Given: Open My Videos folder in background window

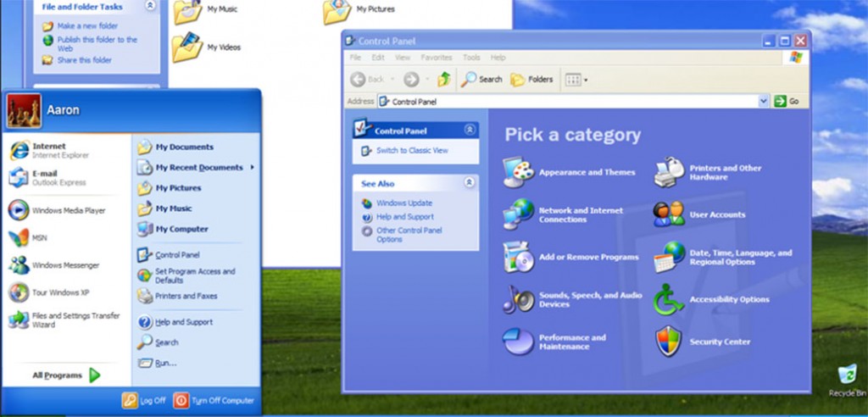Looking at the screenshot, I should tap(206, 47).
